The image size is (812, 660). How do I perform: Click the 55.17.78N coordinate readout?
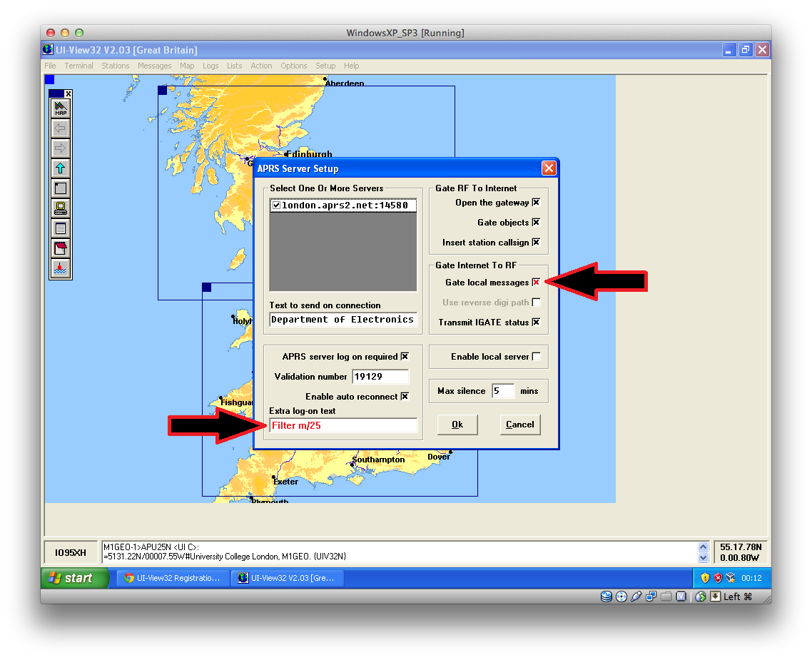[741, 547]
